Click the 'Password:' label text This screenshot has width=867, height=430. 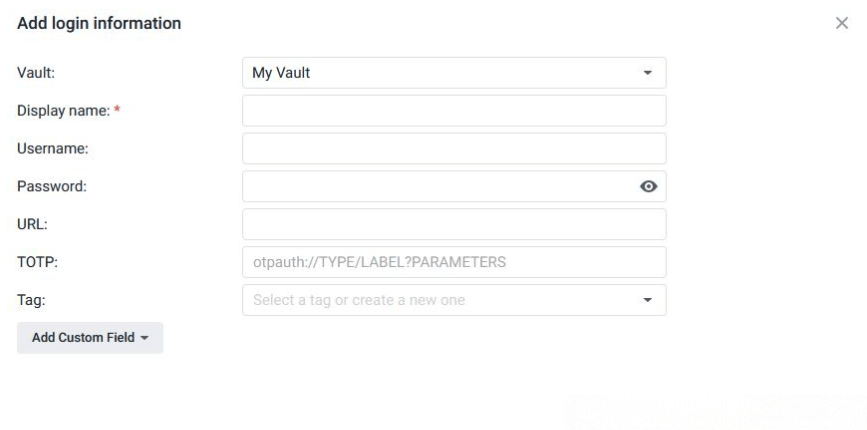click(53, 186)
